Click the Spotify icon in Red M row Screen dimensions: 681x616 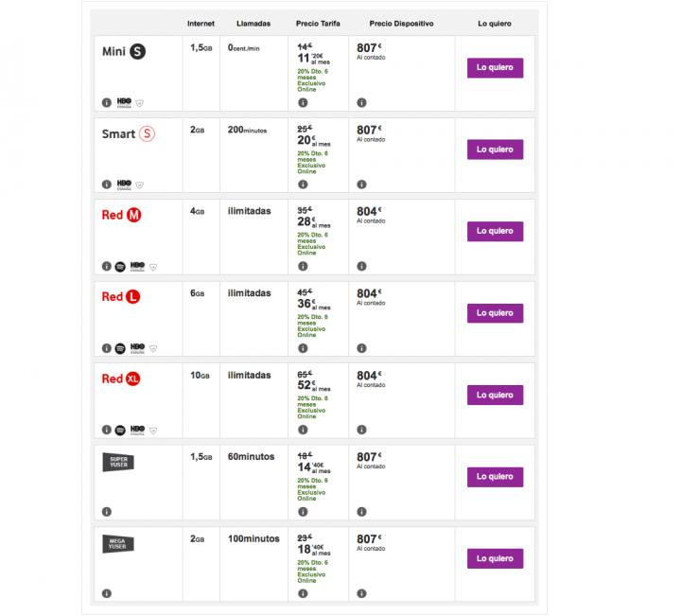(120, 266)
